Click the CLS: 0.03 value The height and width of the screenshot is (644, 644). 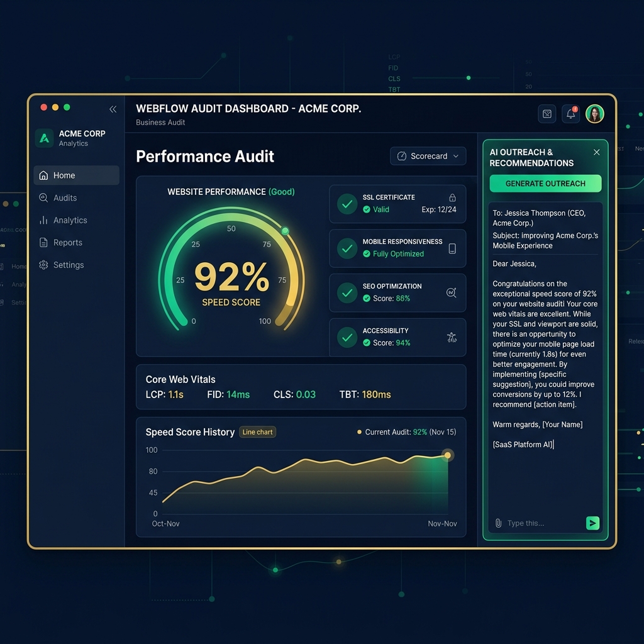294,395
